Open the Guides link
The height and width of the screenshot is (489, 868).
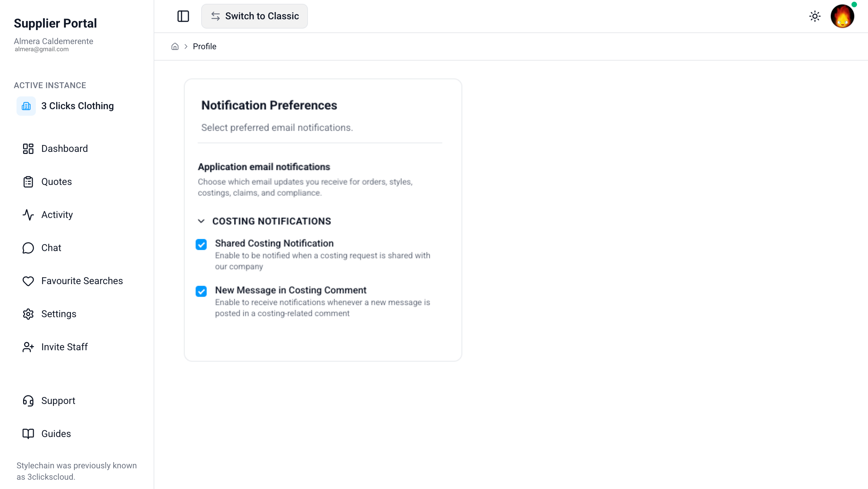click(x=56, y=434)
